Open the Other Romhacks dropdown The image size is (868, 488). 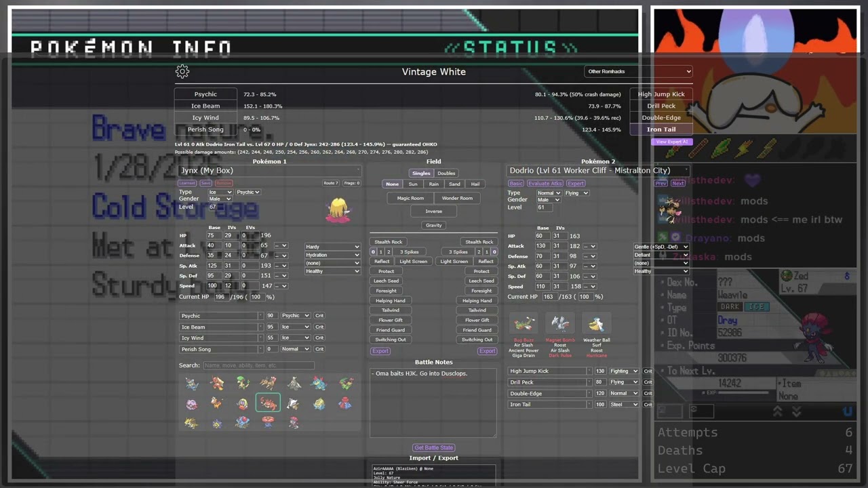click(638, 71)
